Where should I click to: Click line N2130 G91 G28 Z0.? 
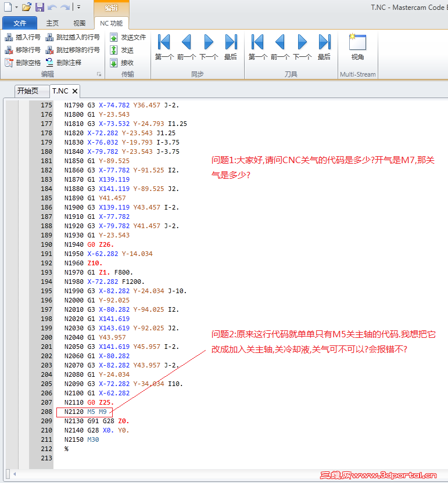96,421
